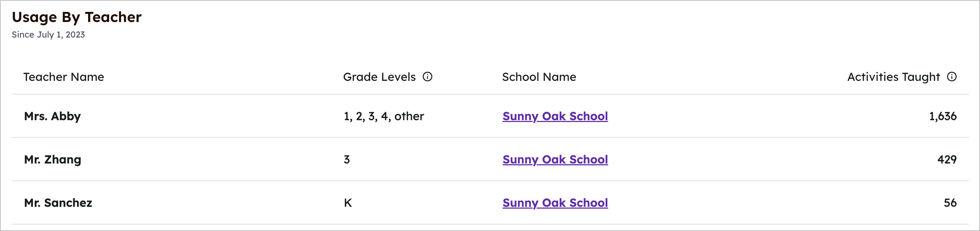Click the info icon beside Activities Taught
Screen dimensions: 980x231
pyautogui.click(x=952, y=77)
